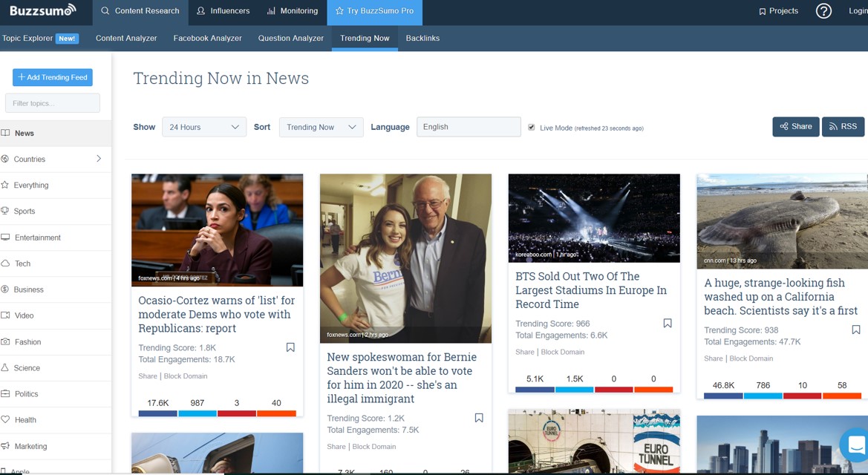Switch to Content Analyzer
868x475 pixels.
[x=126, y=38]
